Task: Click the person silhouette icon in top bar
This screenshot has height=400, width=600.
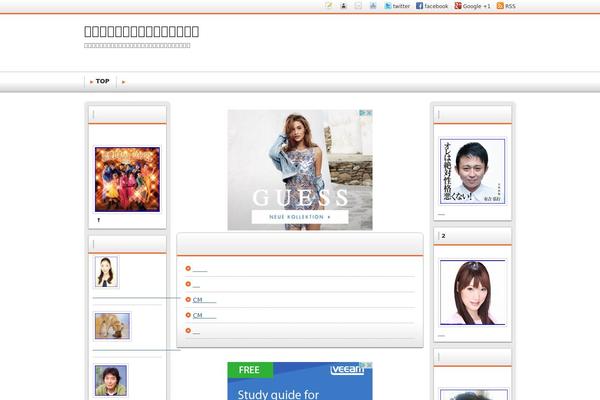Action: (x=343, y=6)
